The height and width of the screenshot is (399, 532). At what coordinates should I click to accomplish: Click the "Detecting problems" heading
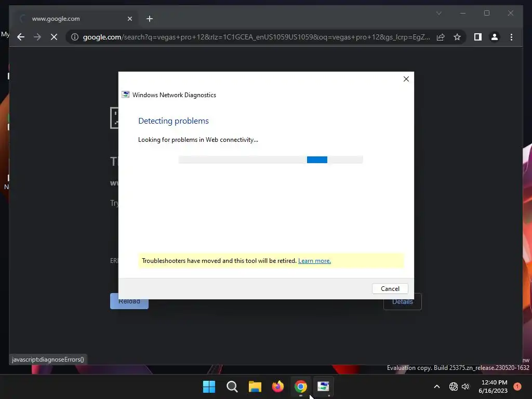(x=174, y=121)
